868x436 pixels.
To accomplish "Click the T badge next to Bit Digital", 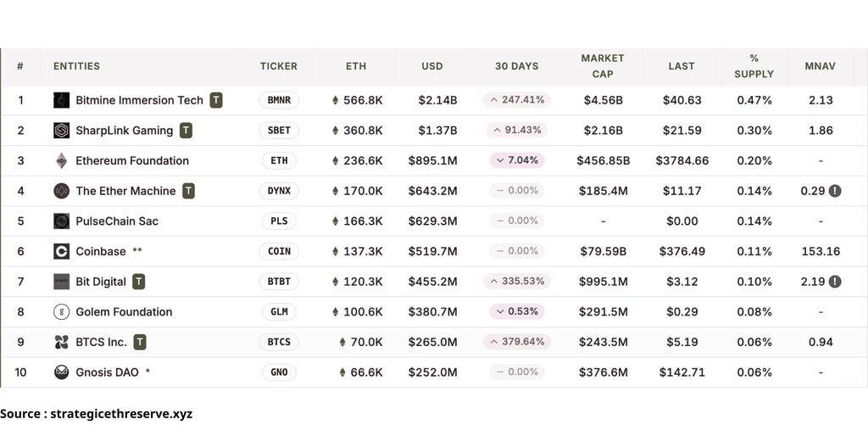I will click(139, 282).
